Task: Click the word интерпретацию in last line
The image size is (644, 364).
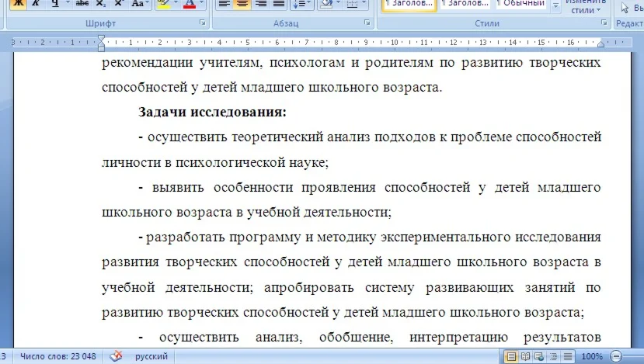Action: 459,338
